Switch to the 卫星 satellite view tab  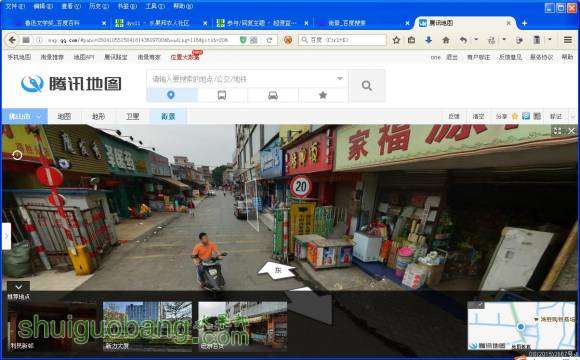pyautogui.click(x=132, y=116)
